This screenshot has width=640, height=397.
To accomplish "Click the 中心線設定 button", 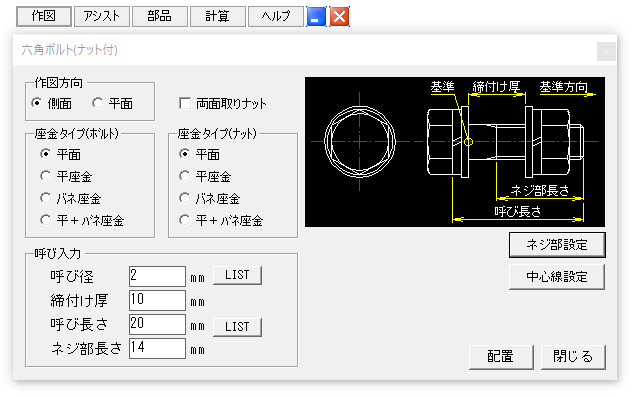I will click(557, 277).
